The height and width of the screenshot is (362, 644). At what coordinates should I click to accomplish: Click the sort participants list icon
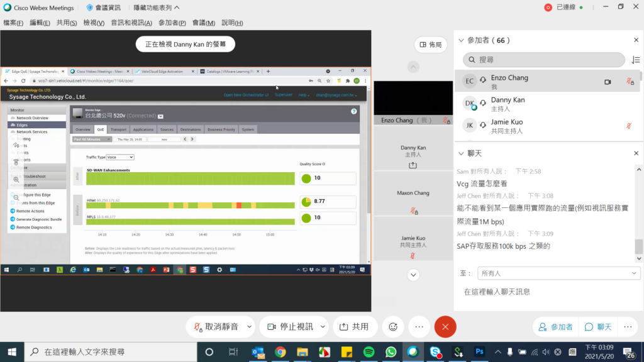[636, 60]
